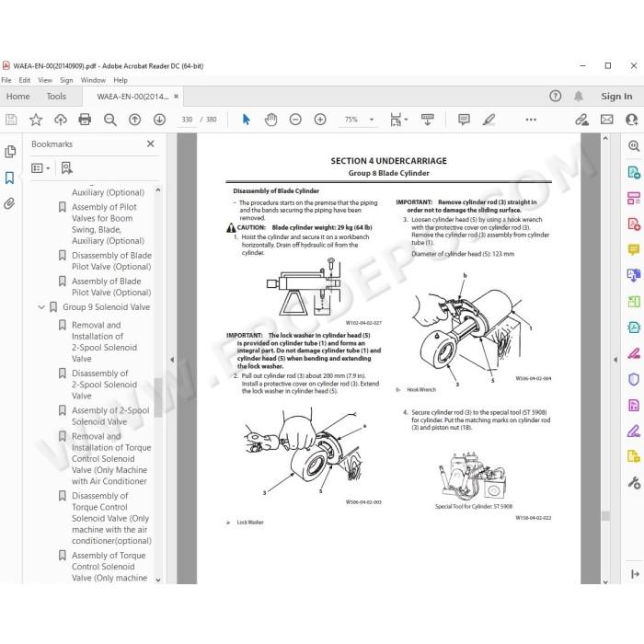Switch to the Tools tab
The height and width of the screenshot is (644, 644).
point(56,96)
